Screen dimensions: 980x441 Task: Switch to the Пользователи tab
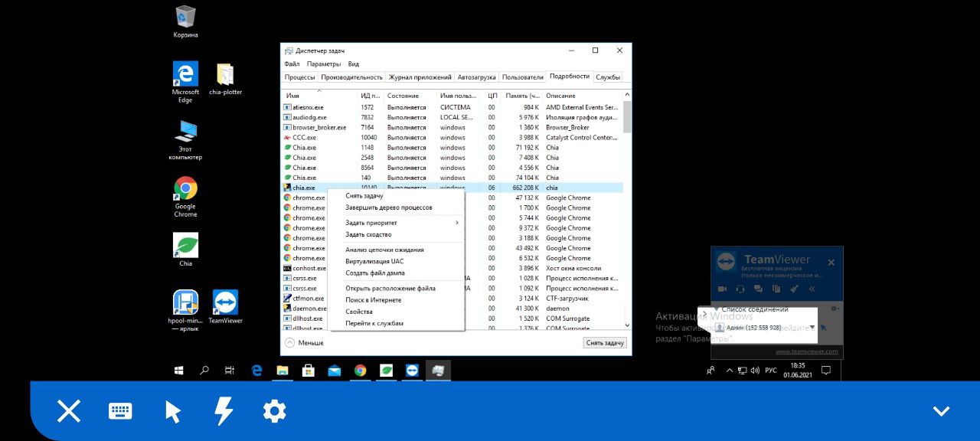(x=523, y=77)
